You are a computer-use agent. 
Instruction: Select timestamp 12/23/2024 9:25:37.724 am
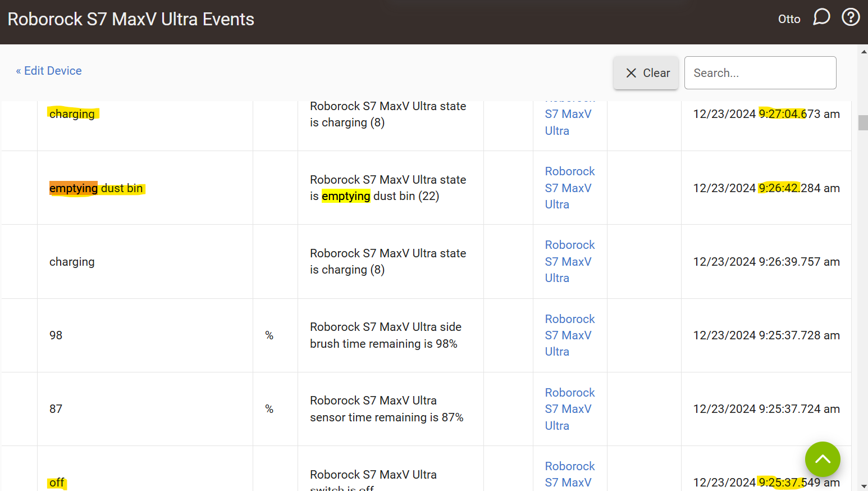click(x=766, y=409)
